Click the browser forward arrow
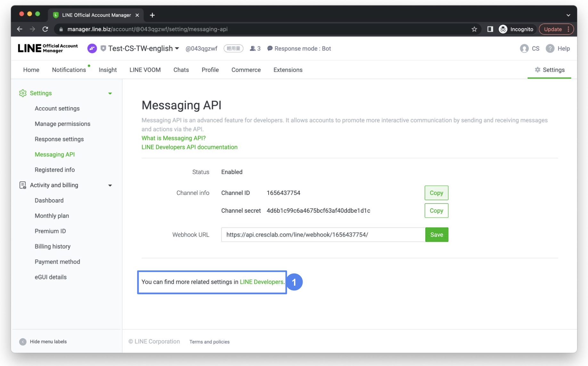This screenshot has width=588, height=366. [x=32, y=29]
